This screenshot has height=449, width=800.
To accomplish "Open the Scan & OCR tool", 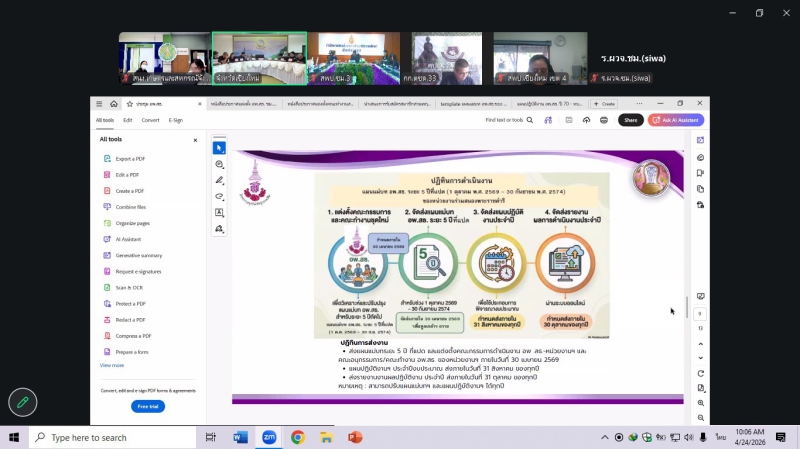I will [128, 287].
